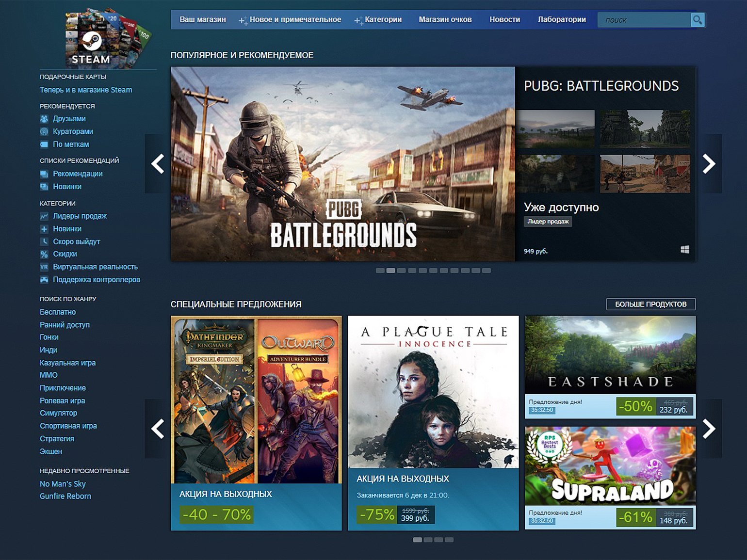This screenshot has height=560, width=747.
Task: Click the curators icon beside Кураторами
Action: tap(44, 131)
